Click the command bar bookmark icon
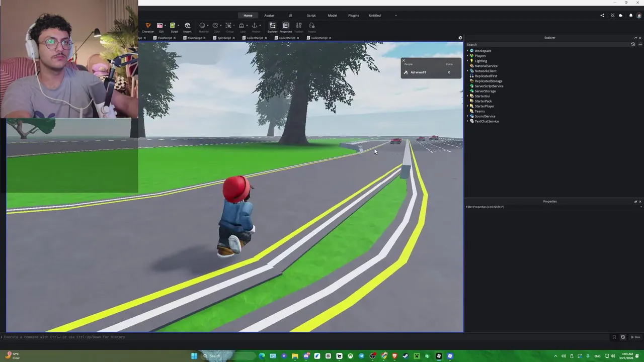 (614, 337)
